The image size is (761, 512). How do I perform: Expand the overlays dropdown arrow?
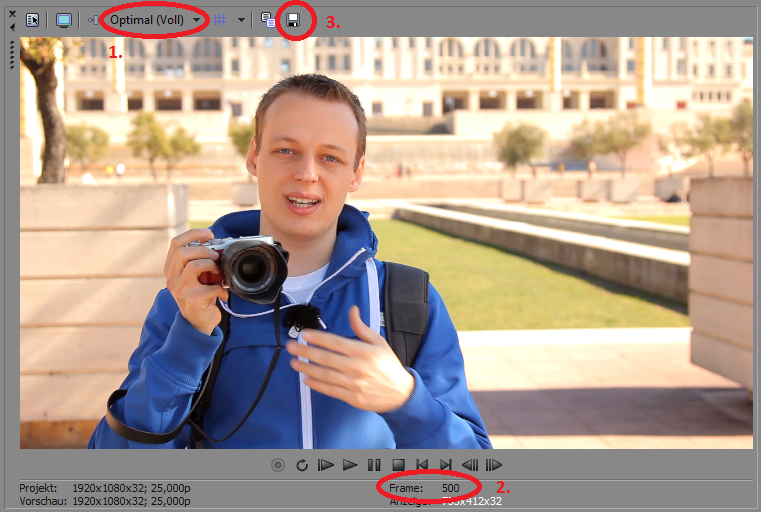coord(241,20)
